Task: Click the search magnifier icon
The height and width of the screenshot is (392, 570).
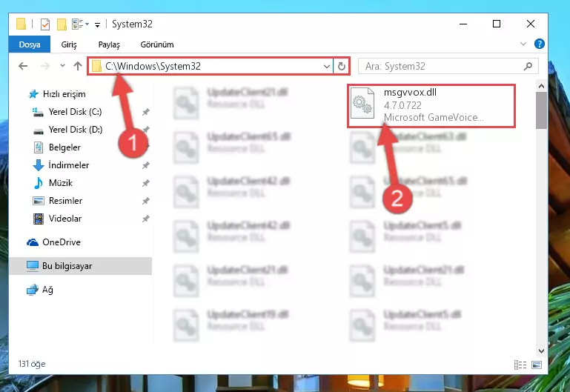Action: (528, 66)
